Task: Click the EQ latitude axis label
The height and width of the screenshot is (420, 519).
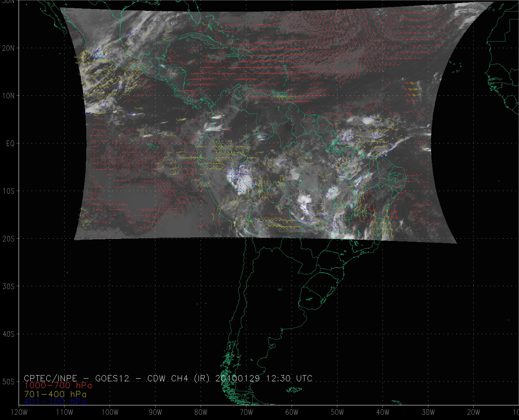Action: [x=10, y=144]
